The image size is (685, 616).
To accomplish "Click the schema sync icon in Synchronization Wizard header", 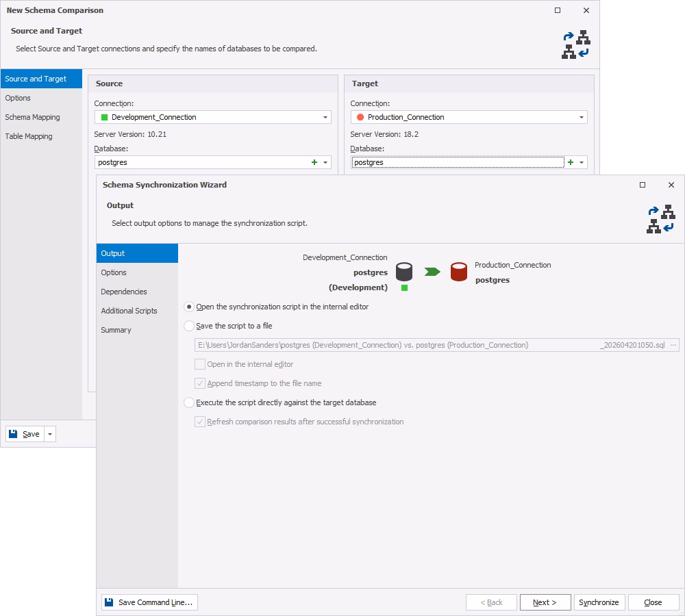I will (661, 219).
